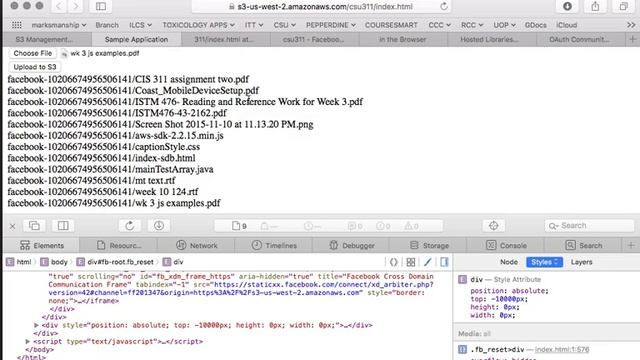Open the inspector Storage tab
This screenshot has height=360, width=640.
429,245
